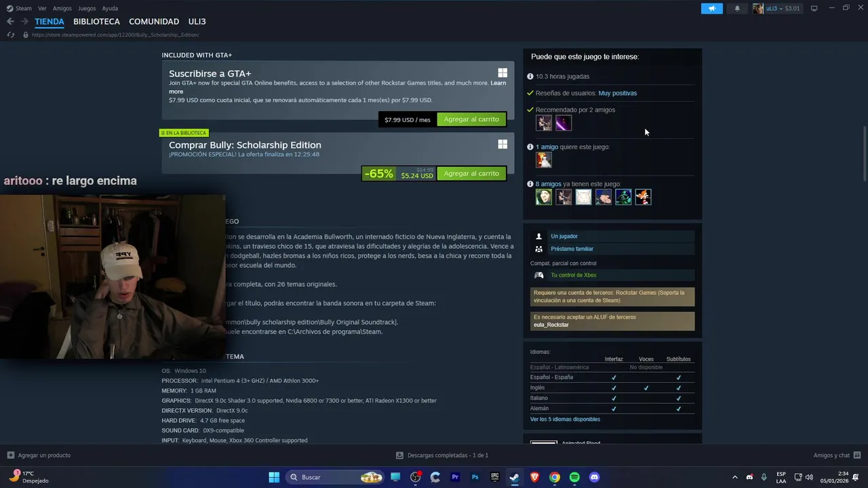Open the Un jugador category
Viewport: 868px width, 488px height.
click(564, 236)
